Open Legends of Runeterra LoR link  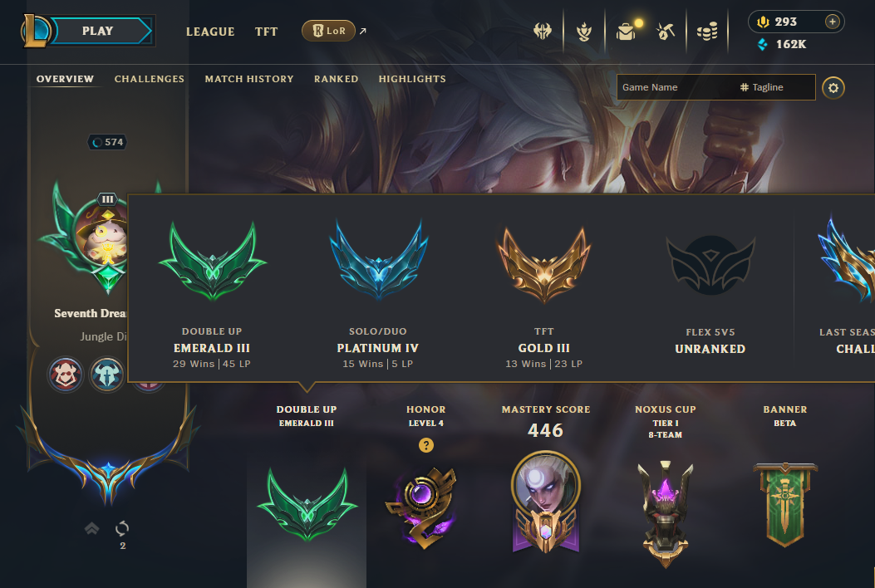(x=329, y=31)
